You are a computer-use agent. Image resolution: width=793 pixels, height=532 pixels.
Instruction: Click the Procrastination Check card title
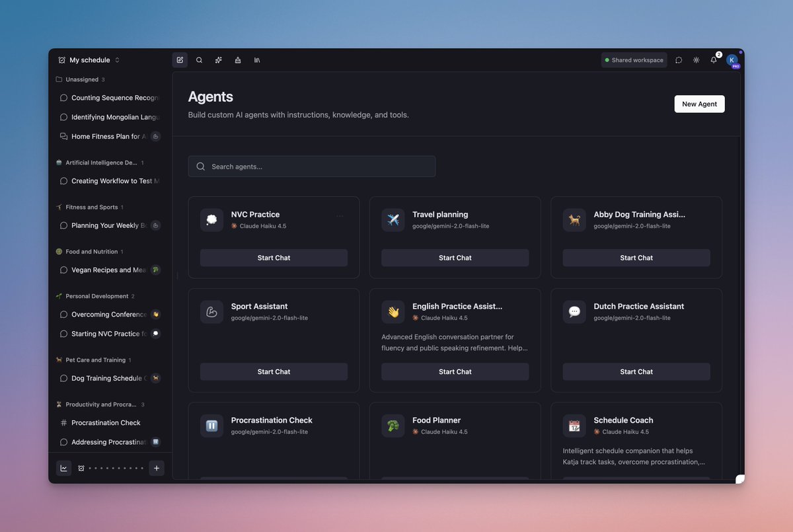[272, 420]
